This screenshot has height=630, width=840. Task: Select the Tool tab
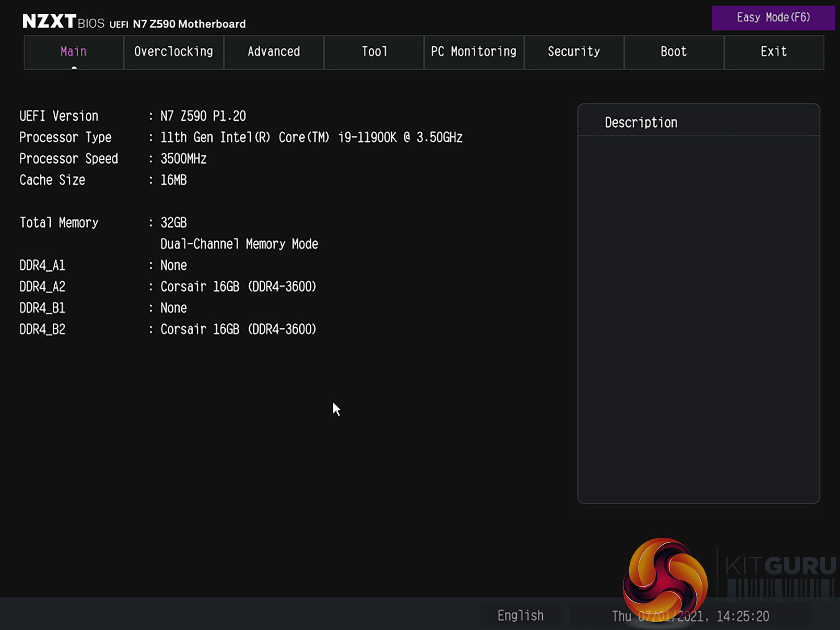pos(374,52)
